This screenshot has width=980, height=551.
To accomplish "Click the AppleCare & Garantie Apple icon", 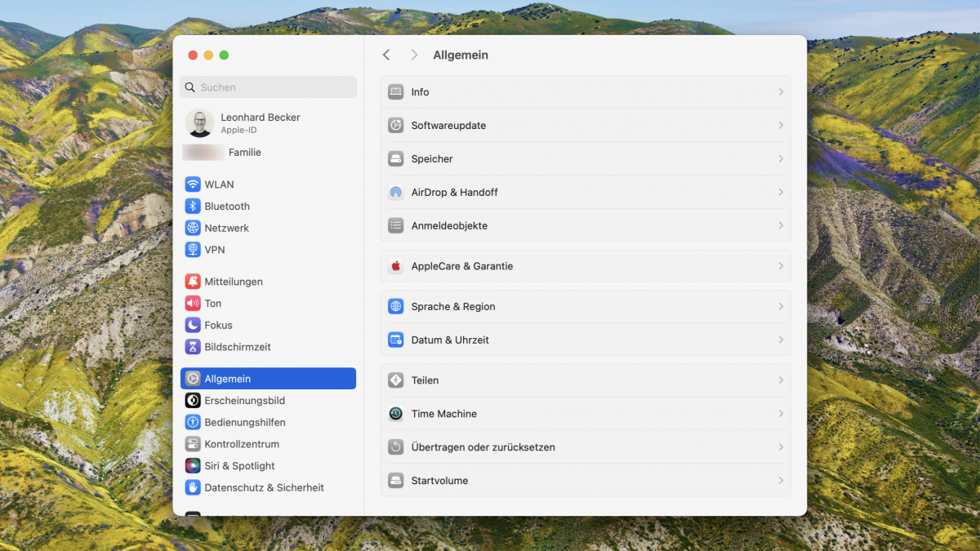I will click(x=396, y=266).
